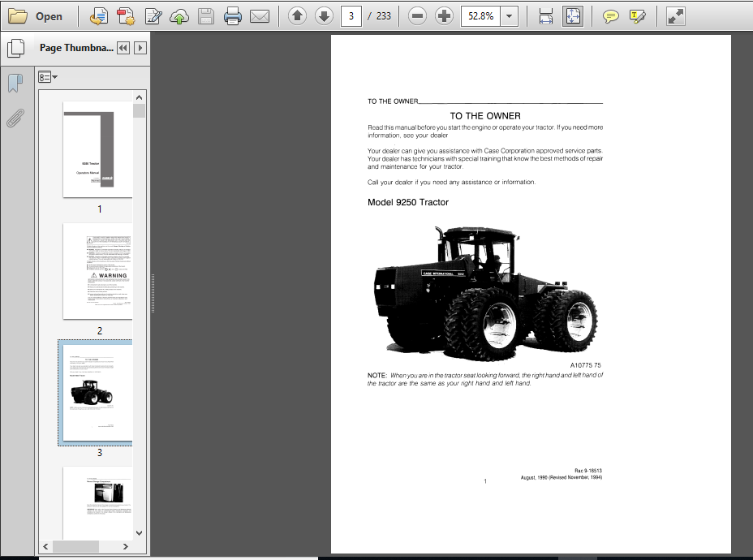Click the thumbnail panel horizontal scroll thumb
The width and height of the screenshot is (753, 560).
76,546
